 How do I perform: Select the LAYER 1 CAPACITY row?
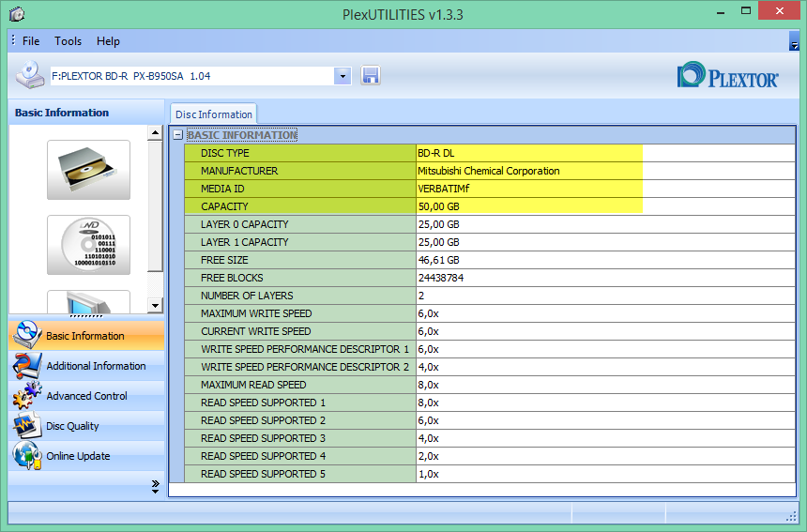point(490,242)
